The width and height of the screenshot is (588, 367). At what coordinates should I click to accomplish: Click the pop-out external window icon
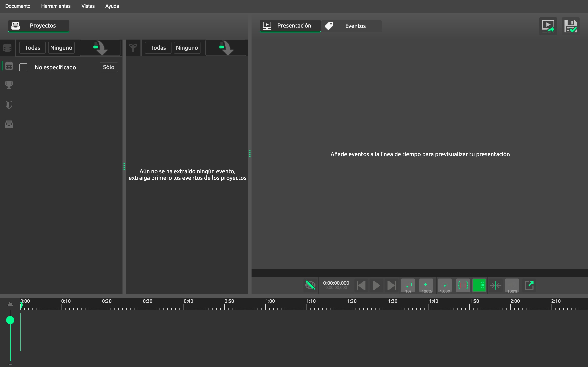[529, 285]
